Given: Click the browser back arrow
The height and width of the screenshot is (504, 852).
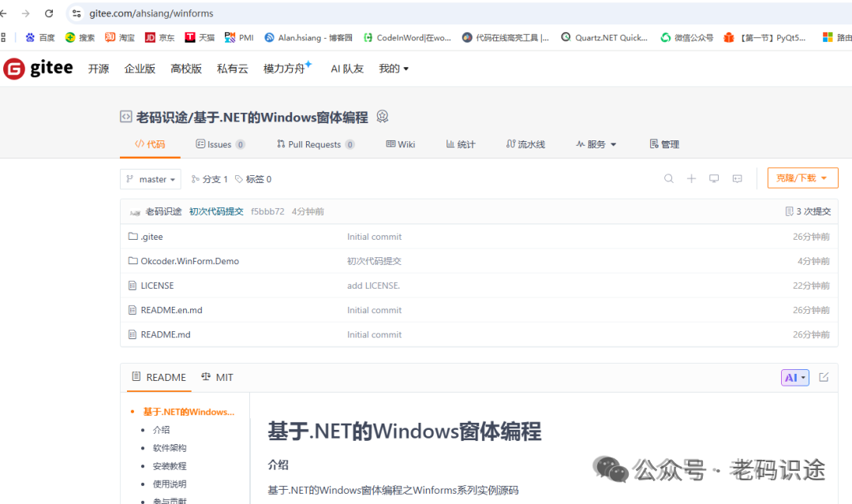Looking at the screenshot, I should point(3,13).
